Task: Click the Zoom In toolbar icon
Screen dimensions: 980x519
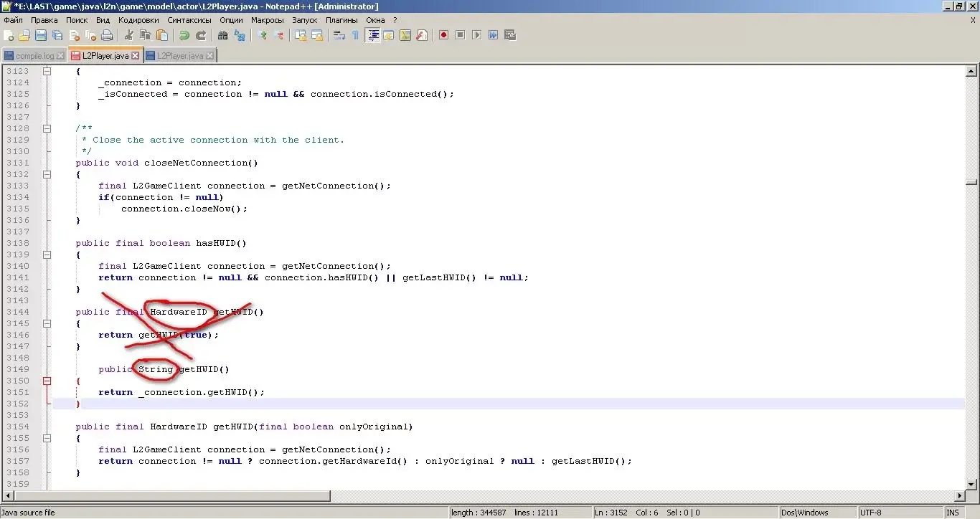Action: (262, 35)
